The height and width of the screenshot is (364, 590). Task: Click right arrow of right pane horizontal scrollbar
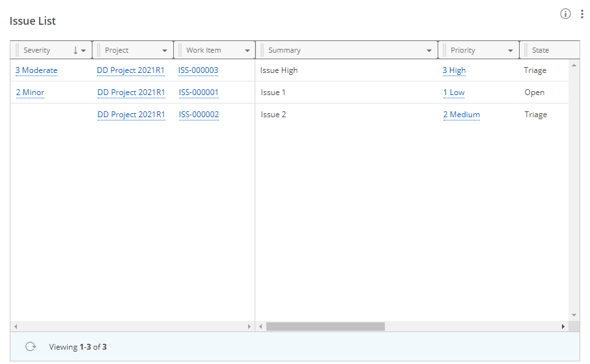(564, 326)
